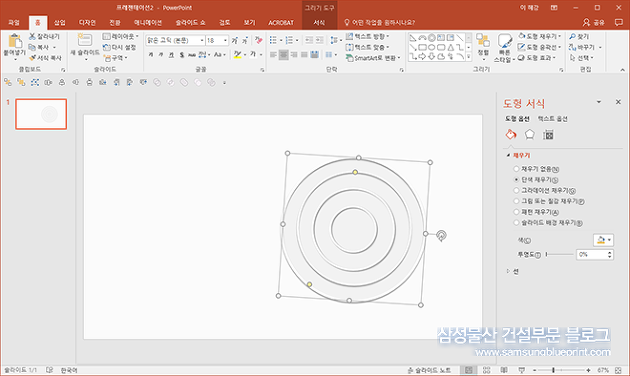Open the Design ribbon tab
Viewport: 630px width, 376px height.
pyautogui.click(x=87, y=22)
